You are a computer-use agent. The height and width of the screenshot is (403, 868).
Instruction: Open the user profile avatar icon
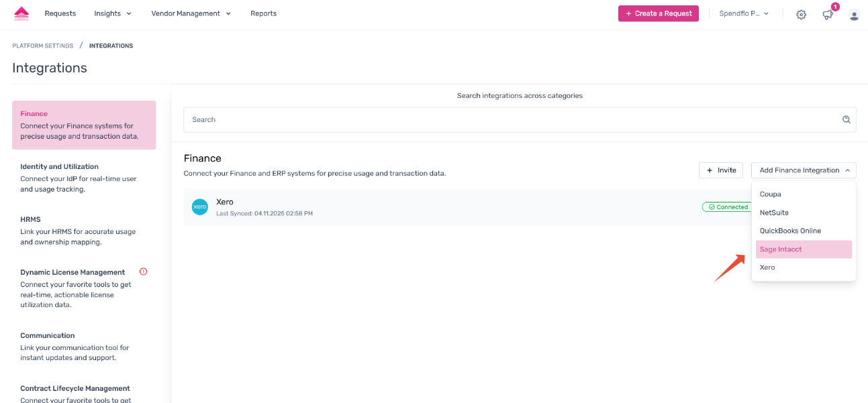854,14
